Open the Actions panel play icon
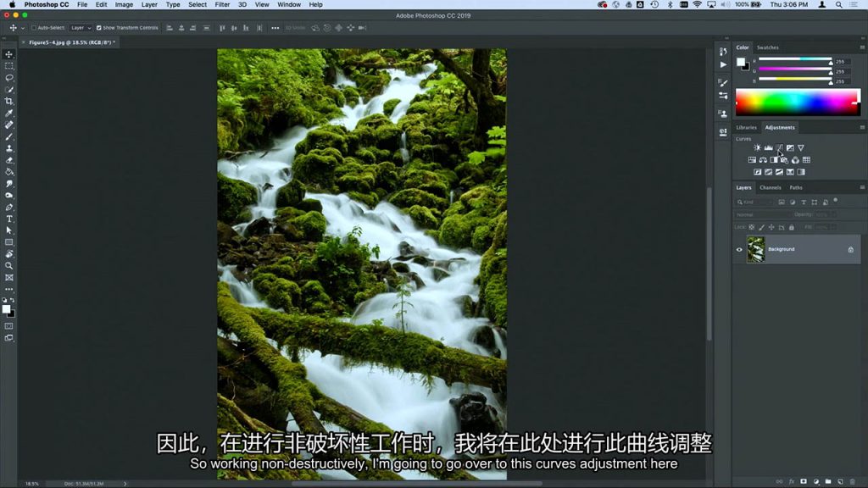Screen dimensions: 868x488 (723, 64)
